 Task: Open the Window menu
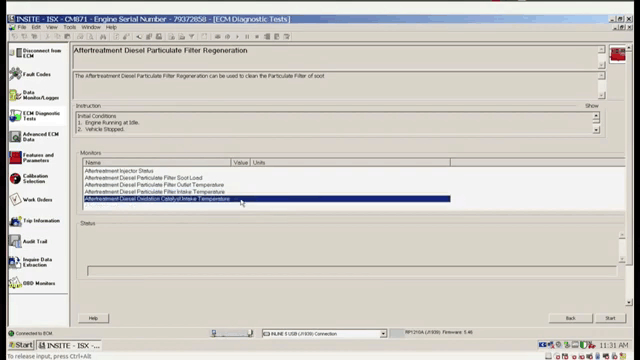click(x=91, y=27)
